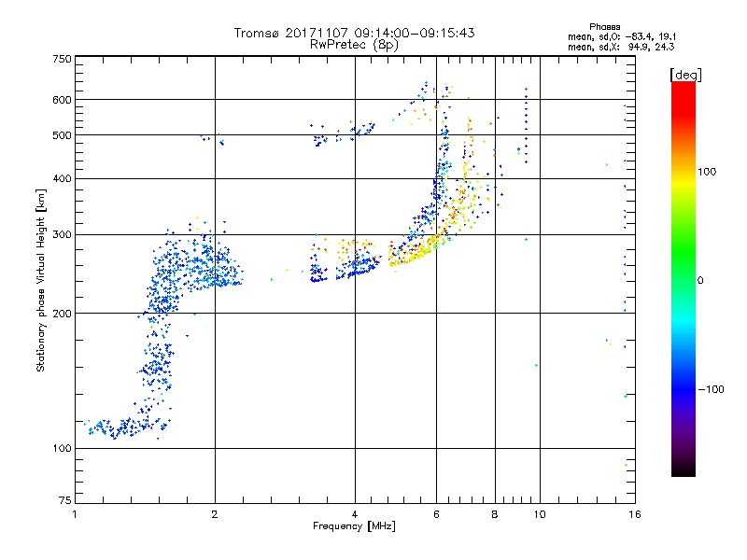Click the x-axis tick label '1'
The height and width of the screenshot is (560, 747).
pyautogui.click(x=76, y=514)
